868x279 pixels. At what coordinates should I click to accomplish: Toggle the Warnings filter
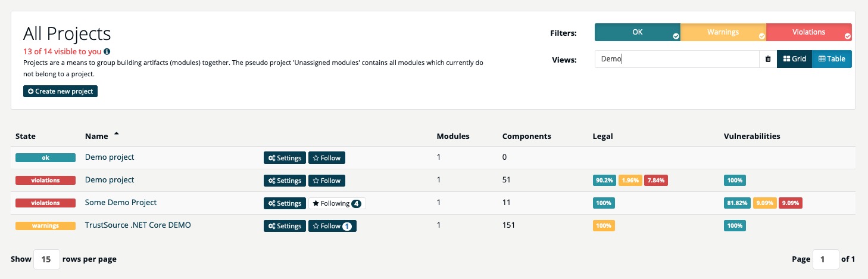pos(723,32)
